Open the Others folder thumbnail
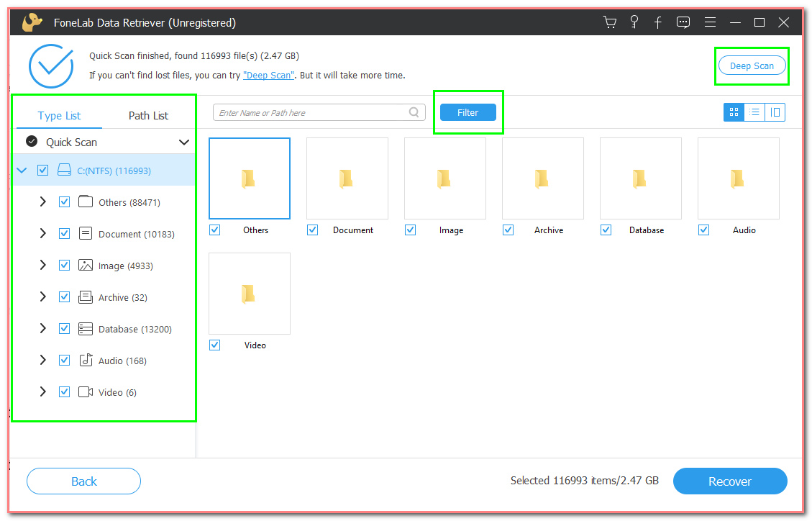 click(249, 178)
